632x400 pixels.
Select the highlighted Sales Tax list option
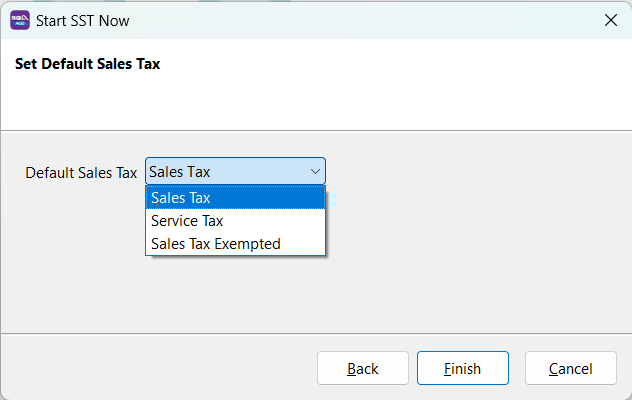pyautogui.click(x=235, y=198)
